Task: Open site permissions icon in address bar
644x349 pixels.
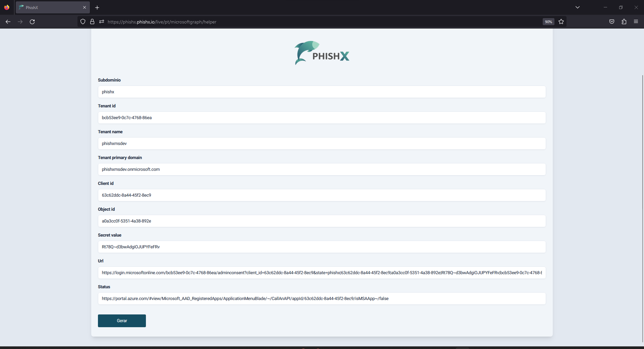Action: tap(102, 22)
